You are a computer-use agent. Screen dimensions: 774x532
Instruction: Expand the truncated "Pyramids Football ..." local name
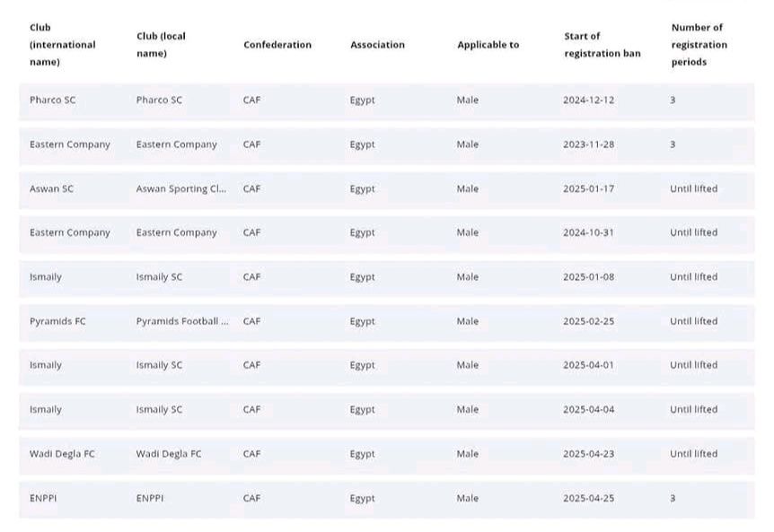tap(182, 321)
